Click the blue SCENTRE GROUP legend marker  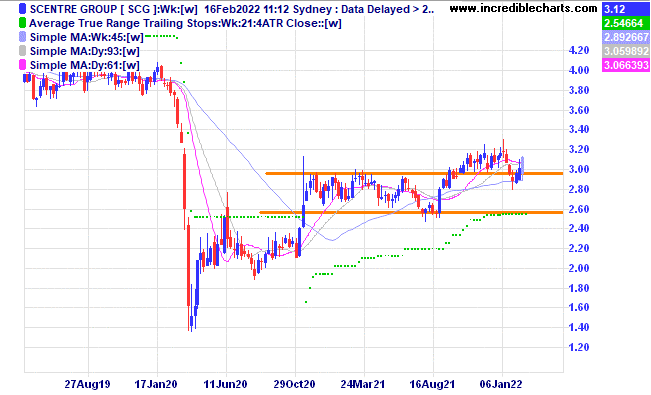tap(22, 9)
